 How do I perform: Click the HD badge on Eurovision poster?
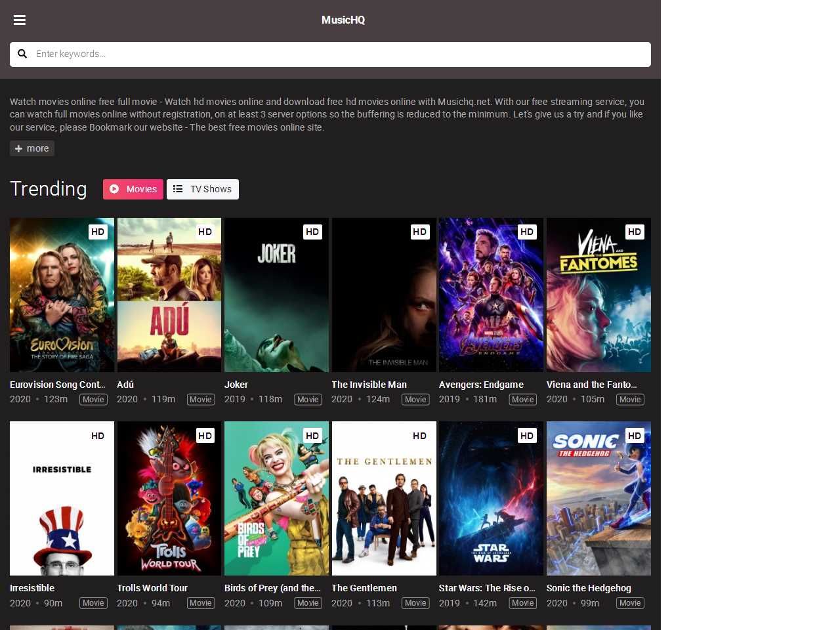click(98, 232)
